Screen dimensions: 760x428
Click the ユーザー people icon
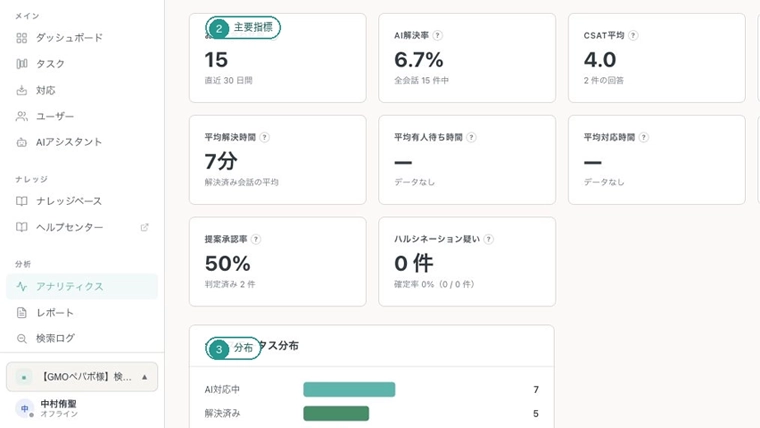(22, 116)
